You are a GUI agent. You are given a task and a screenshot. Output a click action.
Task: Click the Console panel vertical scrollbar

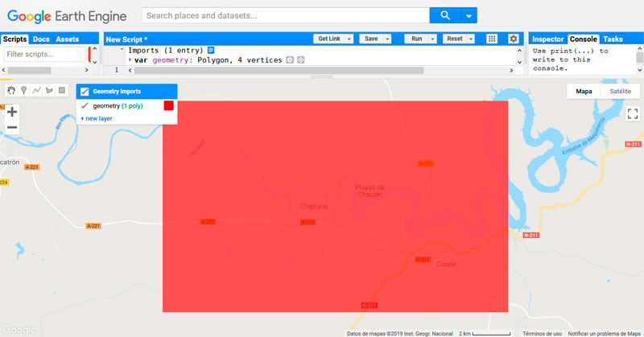[640, 59]
